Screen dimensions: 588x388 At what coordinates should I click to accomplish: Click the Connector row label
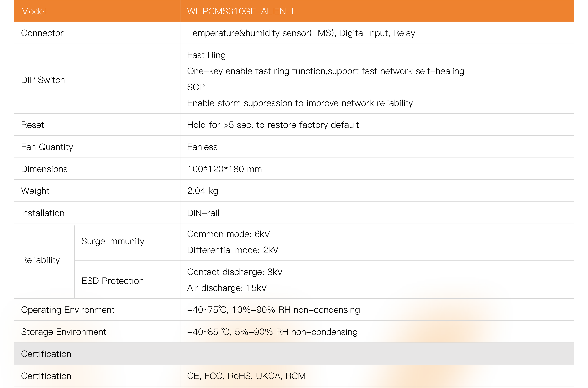click(x=42, y=33)
